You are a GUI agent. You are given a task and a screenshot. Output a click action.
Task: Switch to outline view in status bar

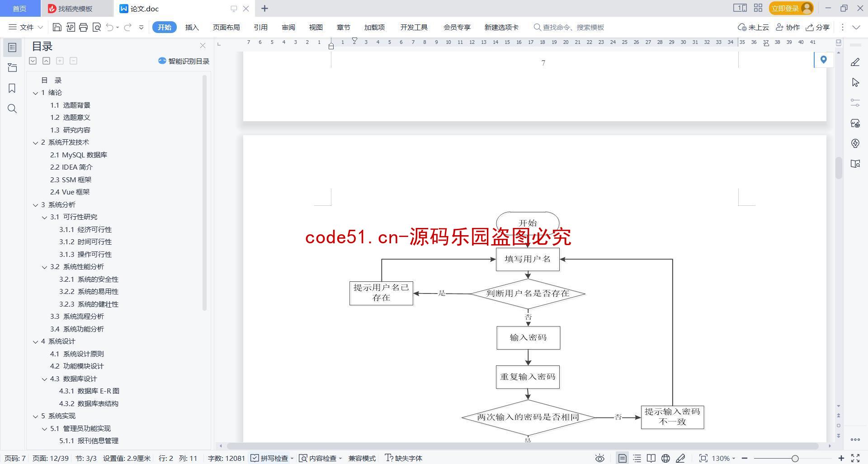[637, 458]
